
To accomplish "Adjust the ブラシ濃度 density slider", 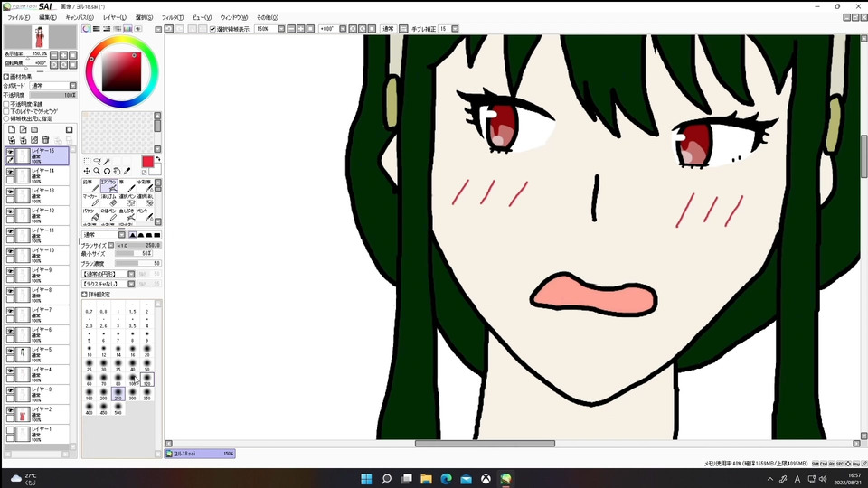I will click(x=137, y=264).
